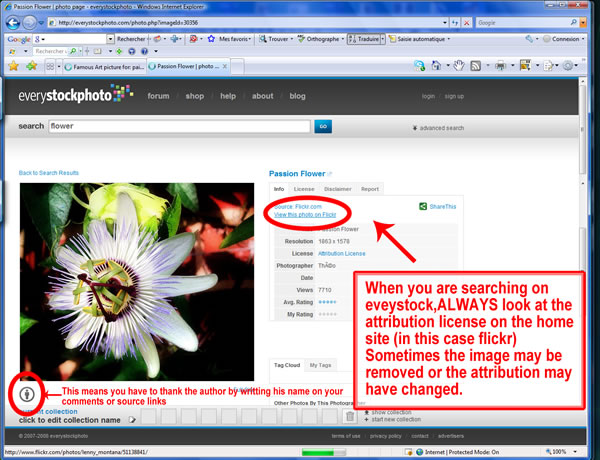This screenshot has height=460, width=600.
Task: Open the dropdown arrow next to Traduire
Action: tap(382, 39)
